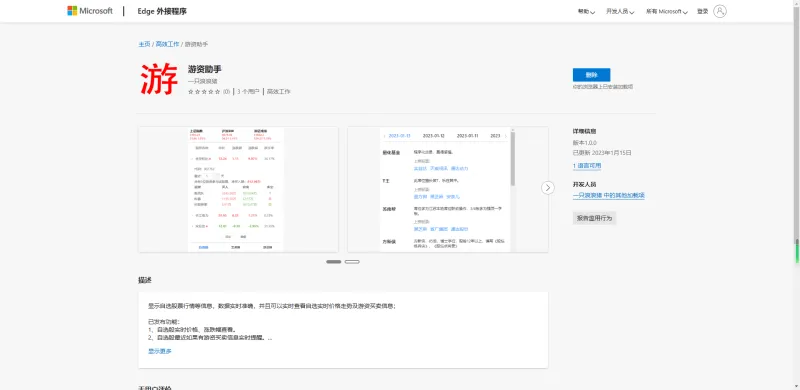Viewport: 800px width, 390px height.
Task: Open first stock list screenshot thumbnail
Action: click(x=238, y=189)
